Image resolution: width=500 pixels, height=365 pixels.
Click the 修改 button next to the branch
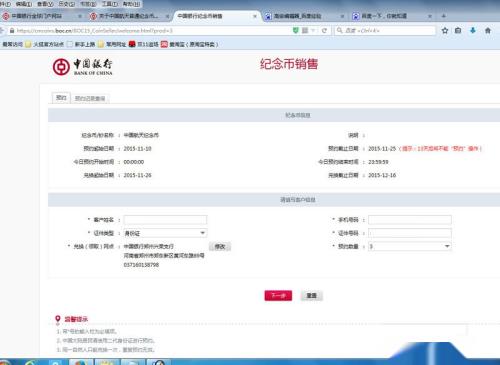point(220,247)
